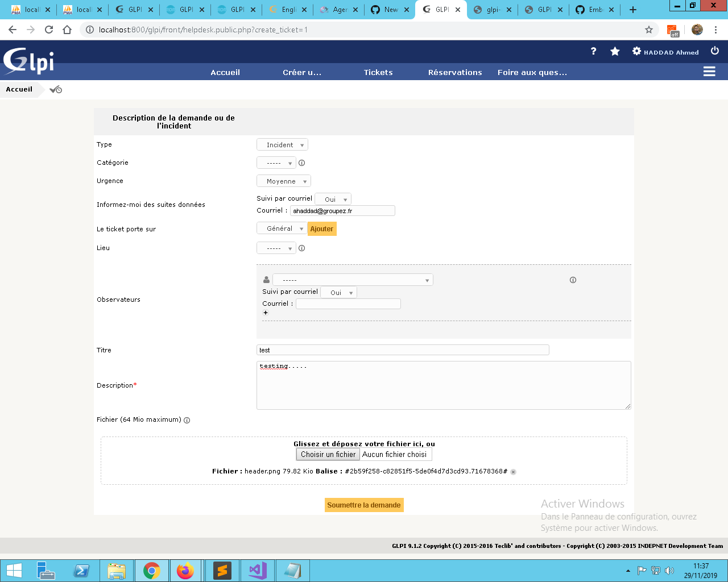Remove attached header.png file
The height and width of the screenshot is (582, 728).
click(513, 472)
